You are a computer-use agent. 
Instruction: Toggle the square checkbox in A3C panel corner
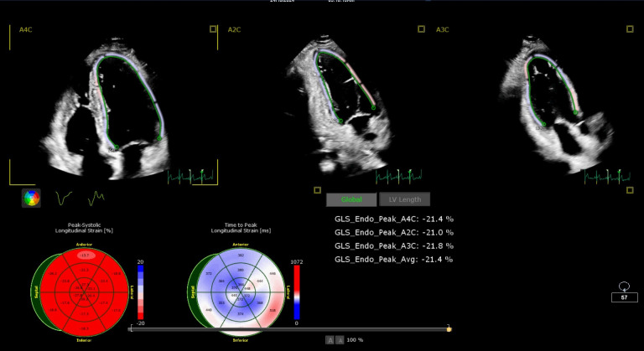630,29
